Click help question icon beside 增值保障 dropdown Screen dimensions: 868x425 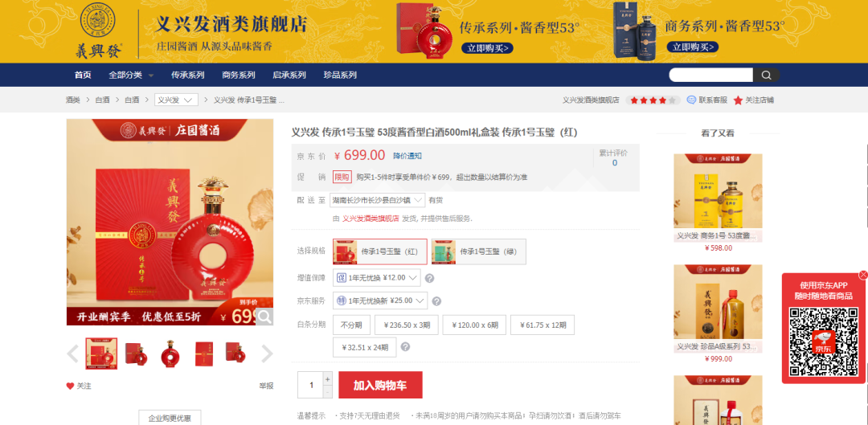tap(429, 278)
